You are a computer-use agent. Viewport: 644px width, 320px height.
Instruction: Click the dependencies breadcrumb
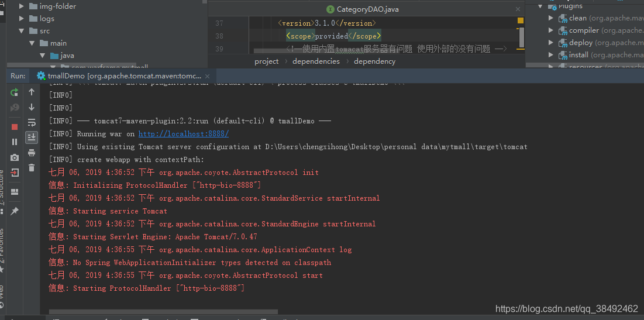pyautogui.click(x=316, y=61)
